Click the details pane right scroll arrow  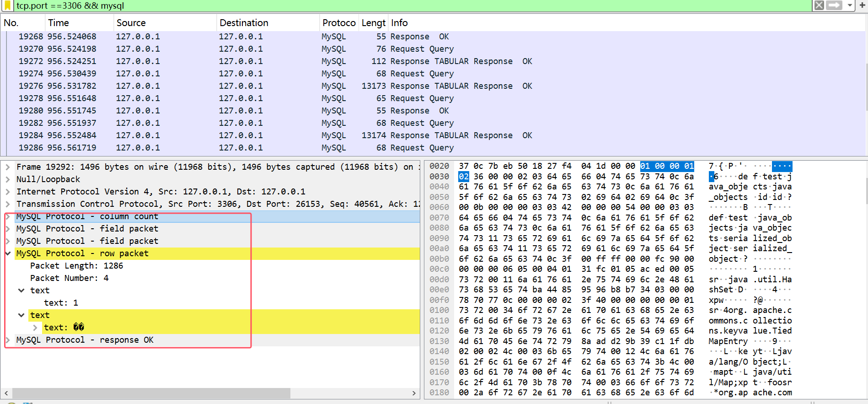(x=414, y=393)
